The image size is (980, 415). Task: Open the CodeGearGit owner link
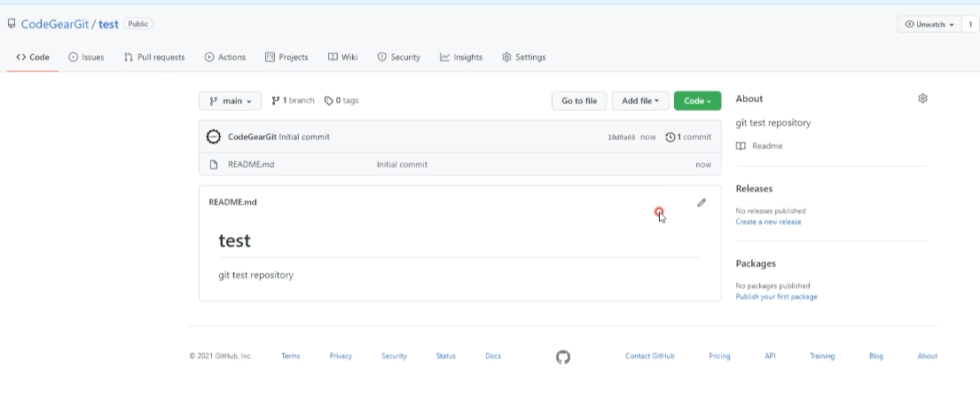pyautogui.click(x=55, y=24)
